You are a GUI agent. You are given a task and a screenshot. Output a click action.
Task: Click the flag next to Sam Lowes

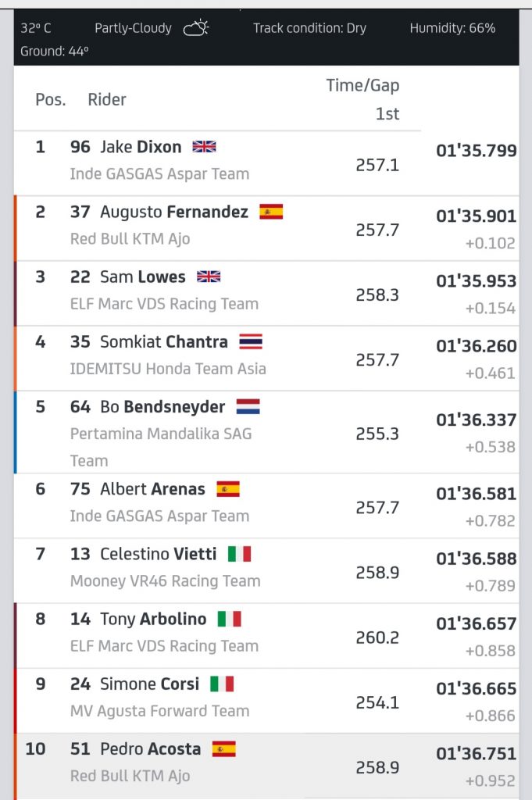coord(209,277)
